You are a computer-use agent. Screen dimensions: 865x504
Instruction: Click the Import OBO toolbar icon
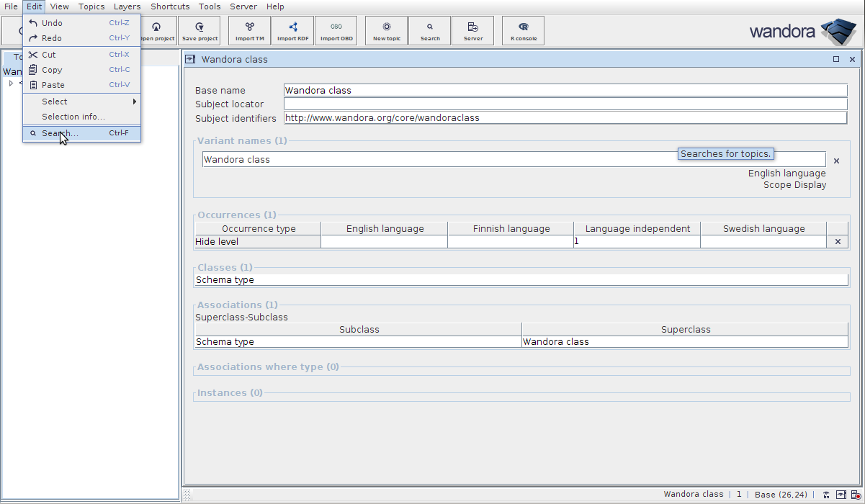point(336,30)
